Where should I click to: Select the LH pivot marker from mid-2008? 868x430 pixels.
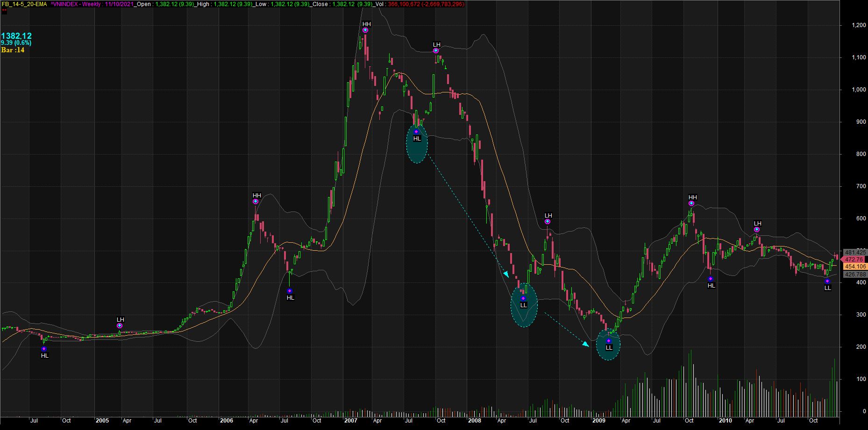click(x=548, y=222)
